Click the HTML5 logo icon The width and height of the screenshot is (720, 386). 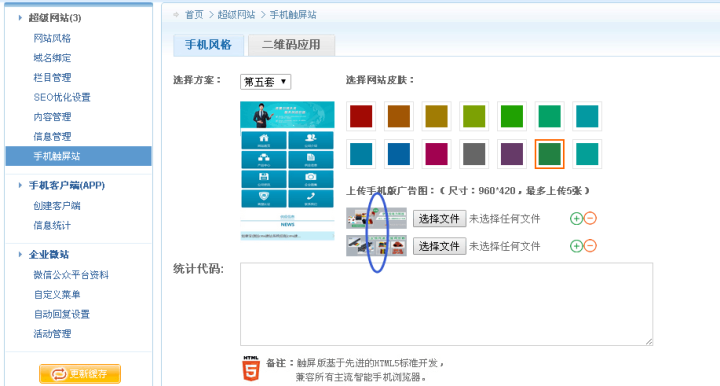[x=251, y=368]
